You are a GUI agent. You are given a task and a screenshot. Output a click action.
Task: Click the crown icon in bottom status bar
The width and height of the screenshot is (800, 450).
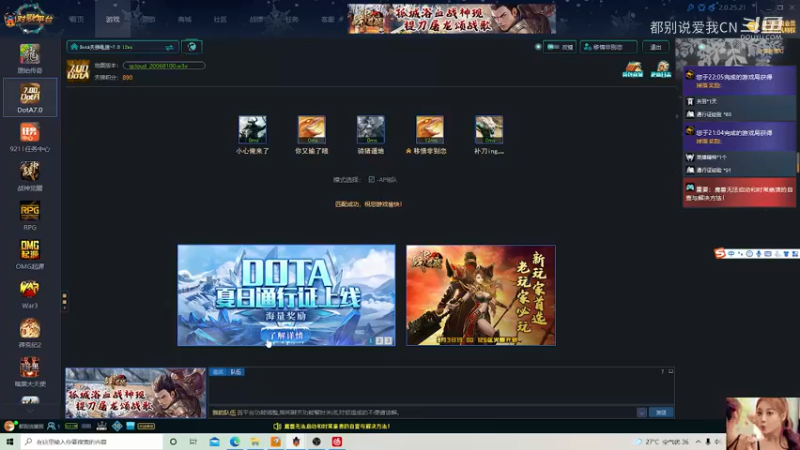click(102, 426)
